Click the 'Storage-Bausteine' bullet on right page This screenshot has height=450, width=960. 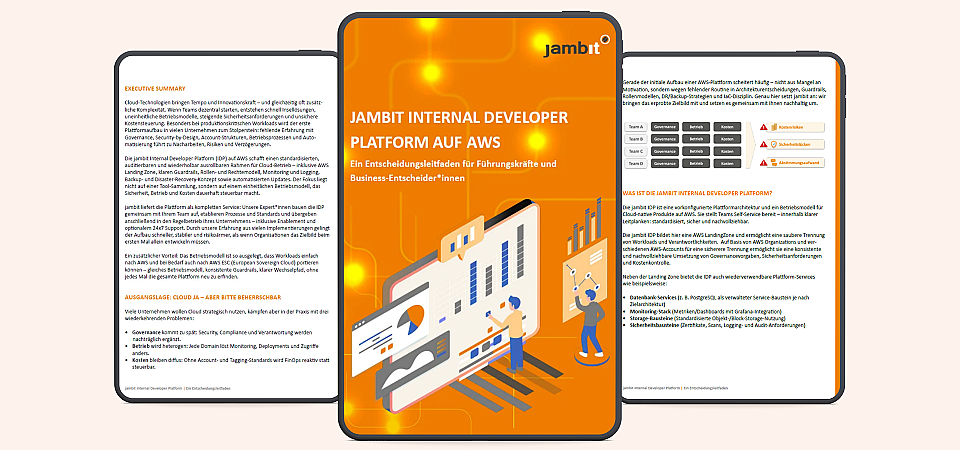tap(702, 318)
